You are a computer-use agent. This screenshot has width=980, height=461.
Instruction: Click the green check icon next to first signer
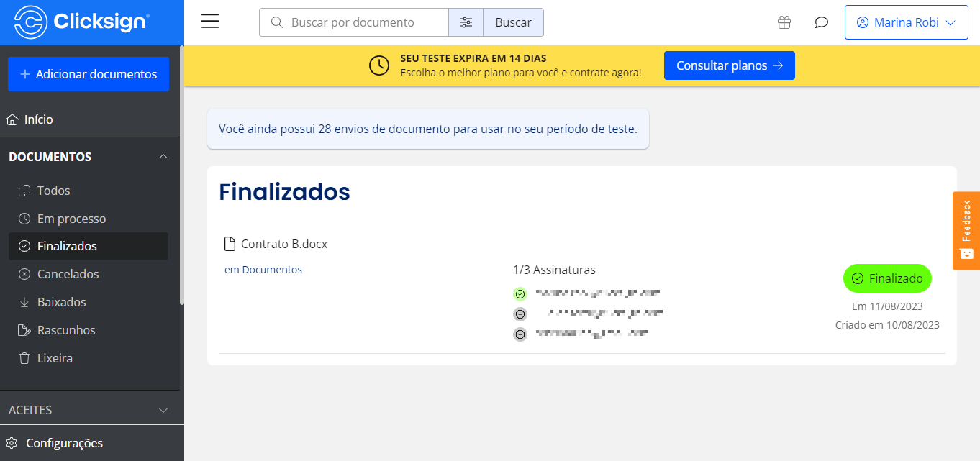520,293
